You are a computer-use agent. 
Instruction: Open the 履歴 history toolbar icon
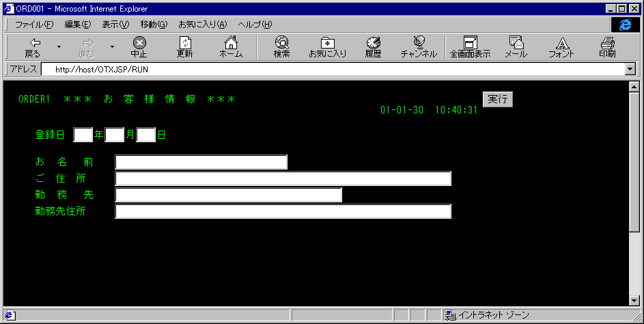tap(374, 47)
